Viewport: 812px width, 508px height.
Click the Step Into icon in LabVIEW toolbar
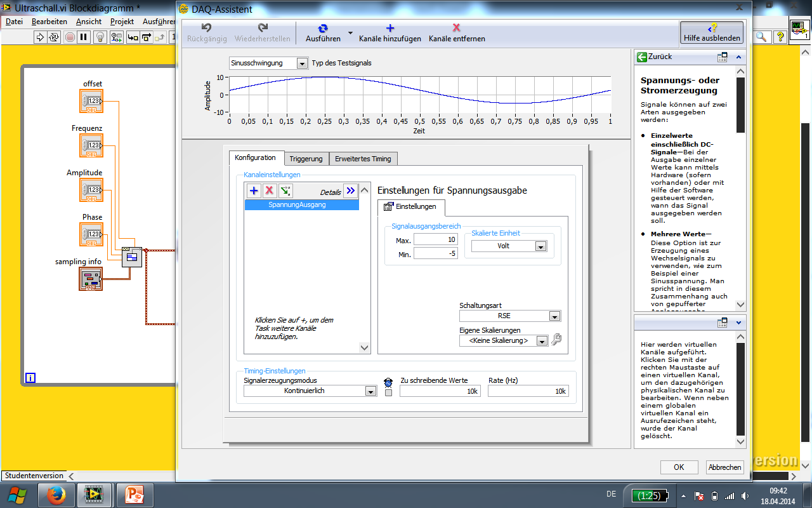click(x=133, y=37)
